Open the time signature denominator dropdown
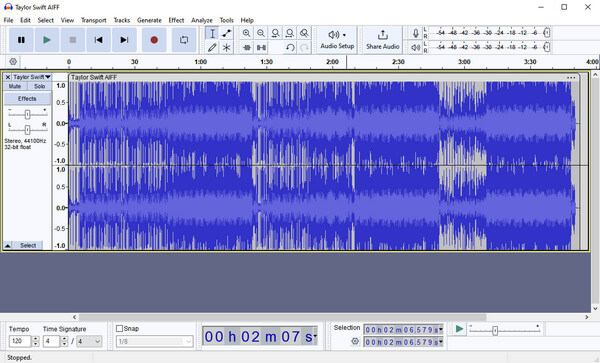 tap(89, 341)
